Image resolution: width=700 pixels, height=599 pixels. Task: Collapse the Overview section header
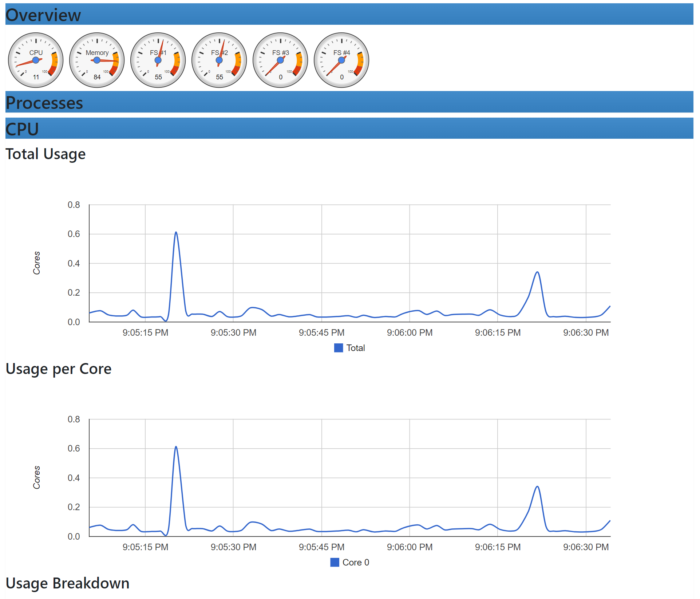43,15
